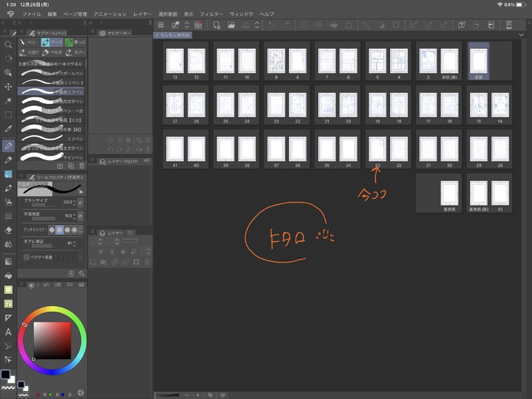Select the text tool A
Viewport: 532px width, 399px height.
tap(8, 332)
